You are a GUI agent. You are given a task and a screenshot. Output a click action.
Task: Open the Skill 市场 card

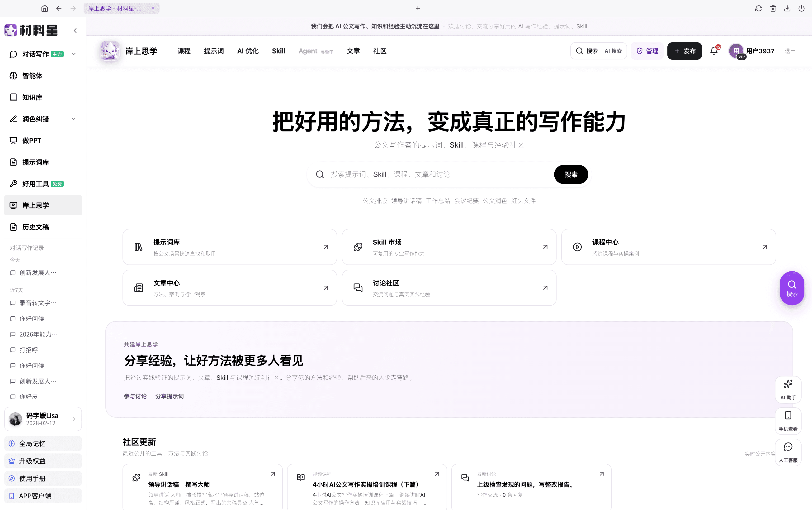(449, 247)
